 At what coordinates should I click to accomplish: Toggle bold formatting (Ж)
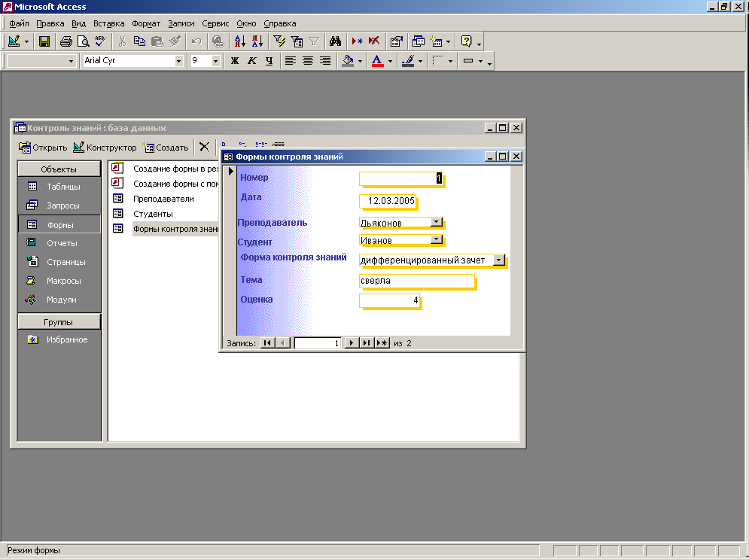pos(235,61)
